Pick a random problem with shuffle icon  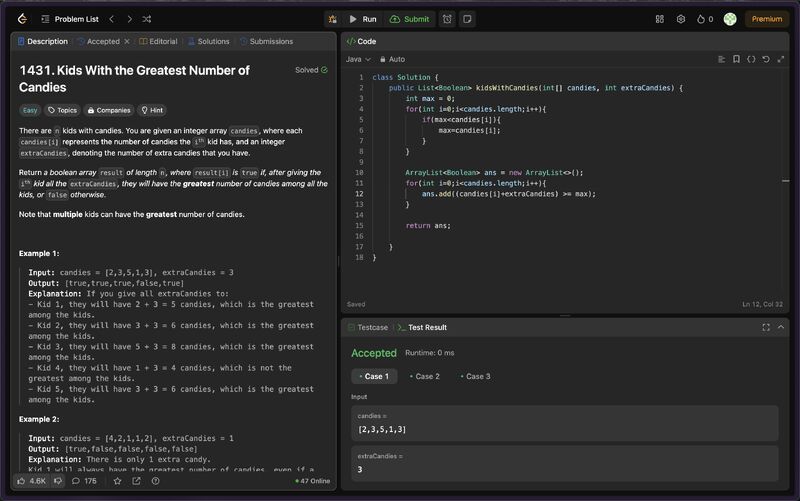147,19
